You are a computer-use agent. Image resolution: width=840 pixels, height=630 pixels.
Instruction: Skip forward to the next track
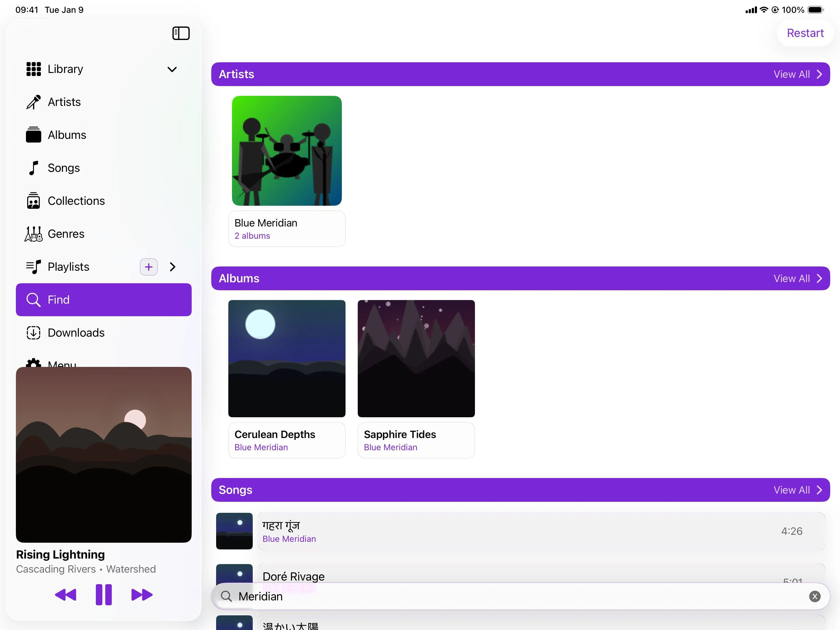(142, 594)
